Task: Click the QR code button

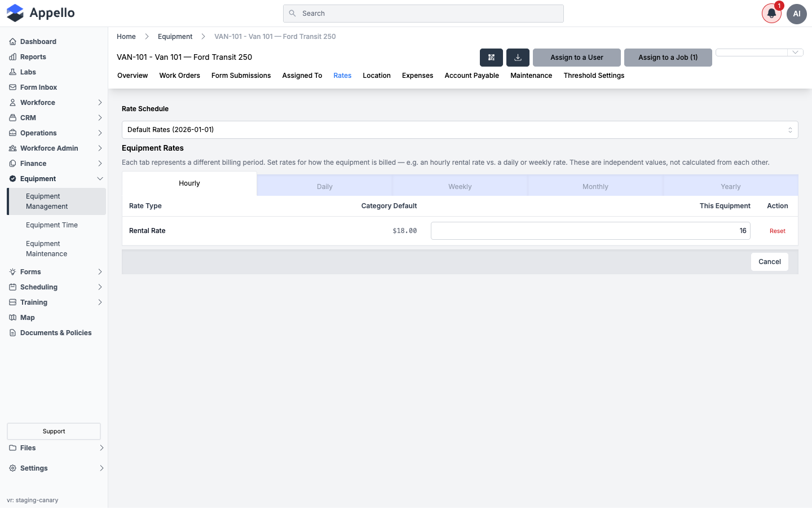Action: tap(491, 58)
